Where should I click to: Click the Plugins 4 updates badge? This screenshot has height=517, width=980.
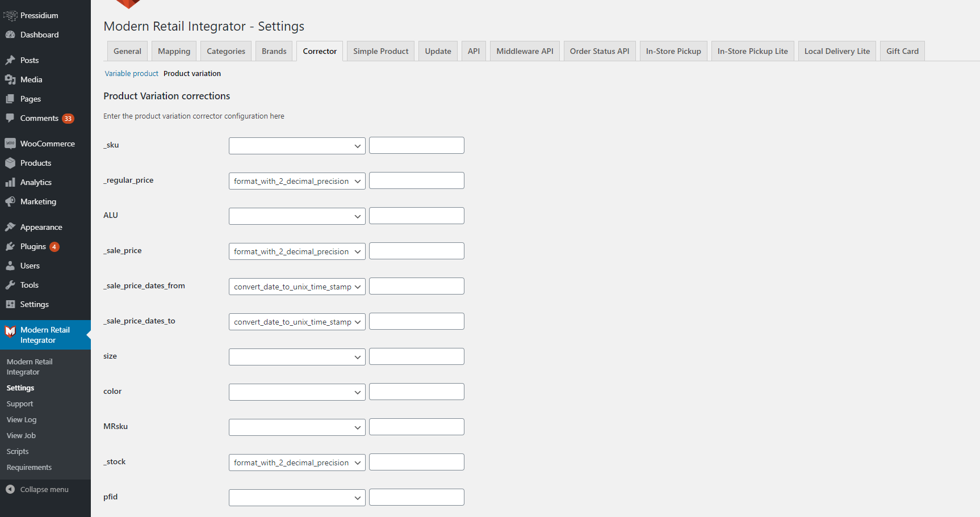(x=55, y=247)
